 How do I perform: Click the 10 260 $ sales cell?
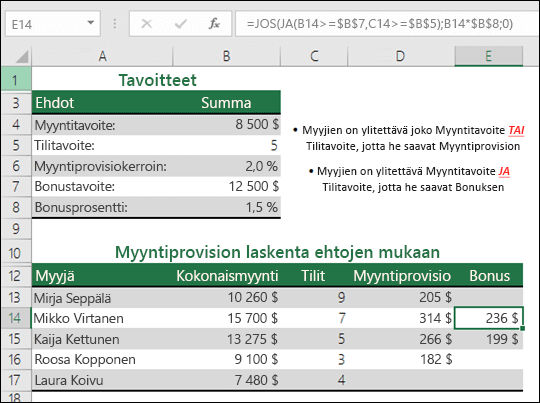click(x=227, y=298)
